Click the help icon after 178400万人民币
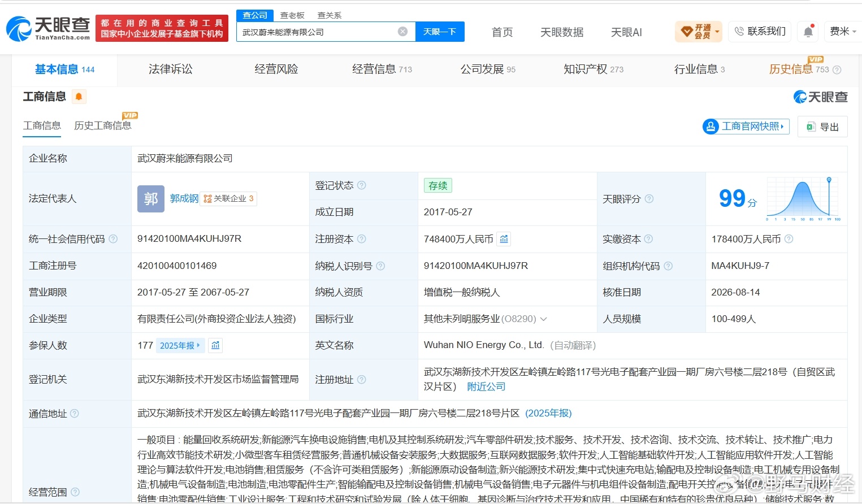 789,239
